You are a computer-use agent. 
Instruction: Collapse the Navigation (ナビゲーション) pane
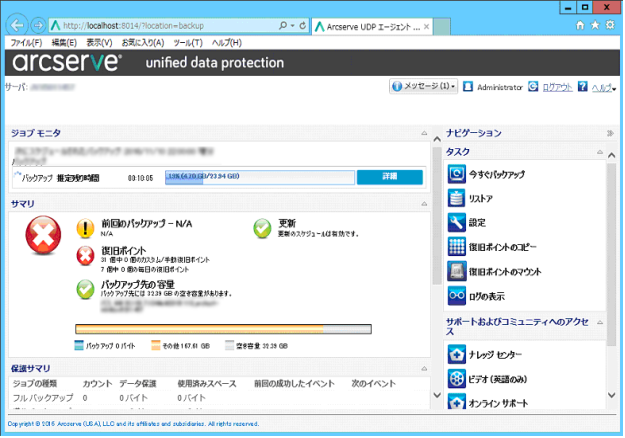click(610, 133)
